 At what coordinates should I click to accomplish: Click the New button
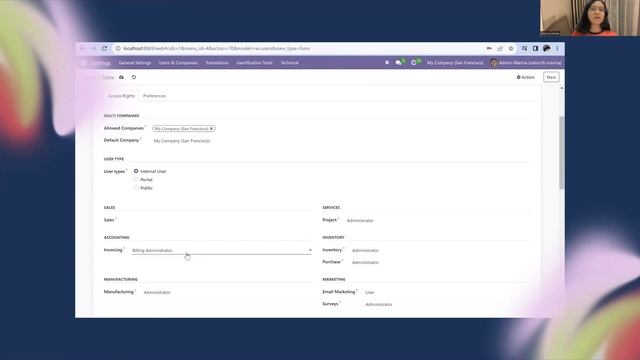[x=551, y=77]
